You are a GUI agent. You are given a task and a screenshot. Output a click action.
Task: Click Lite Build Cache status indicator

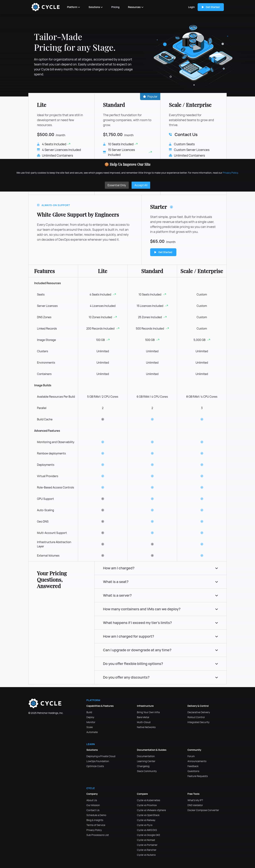pos(103,419)
